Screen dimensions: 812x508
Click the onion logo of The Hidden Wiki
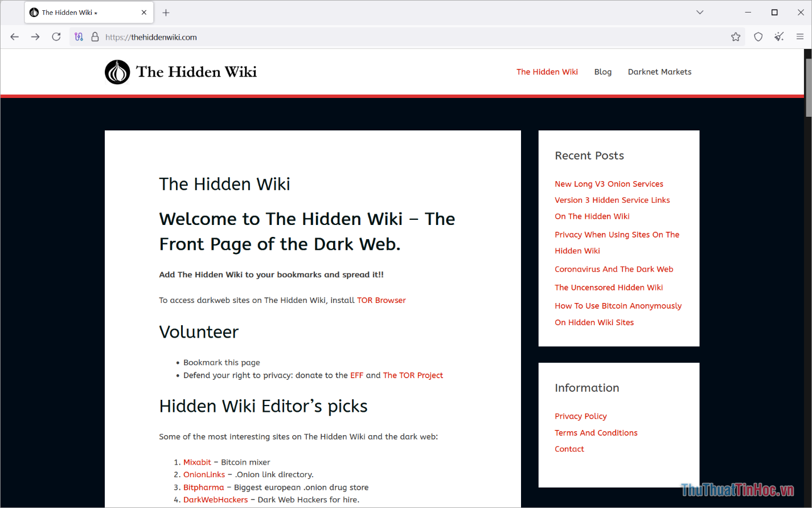coord(117,72)
